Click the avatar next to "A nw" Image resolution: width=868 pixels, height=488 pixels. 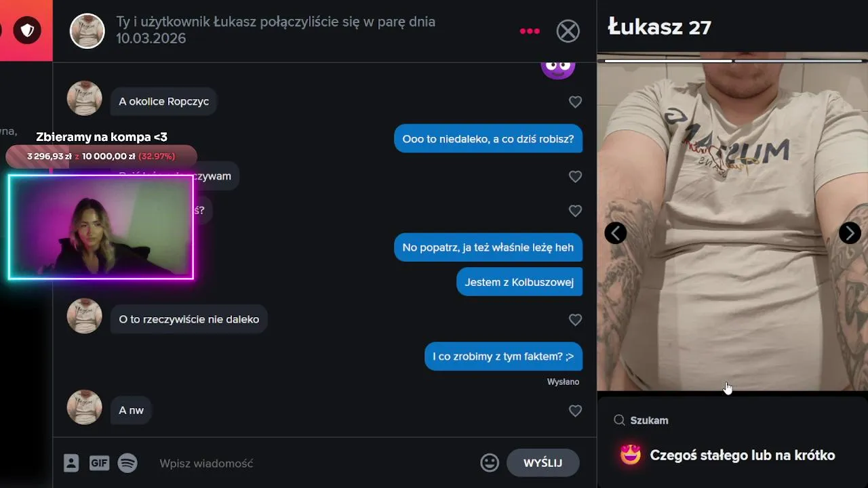84,407
